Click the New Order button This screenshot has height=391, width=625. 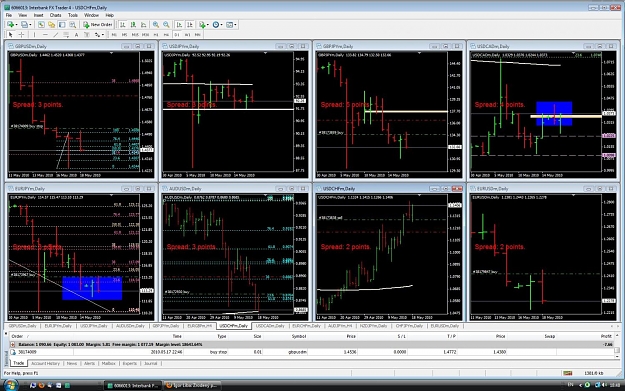point(97,25)
